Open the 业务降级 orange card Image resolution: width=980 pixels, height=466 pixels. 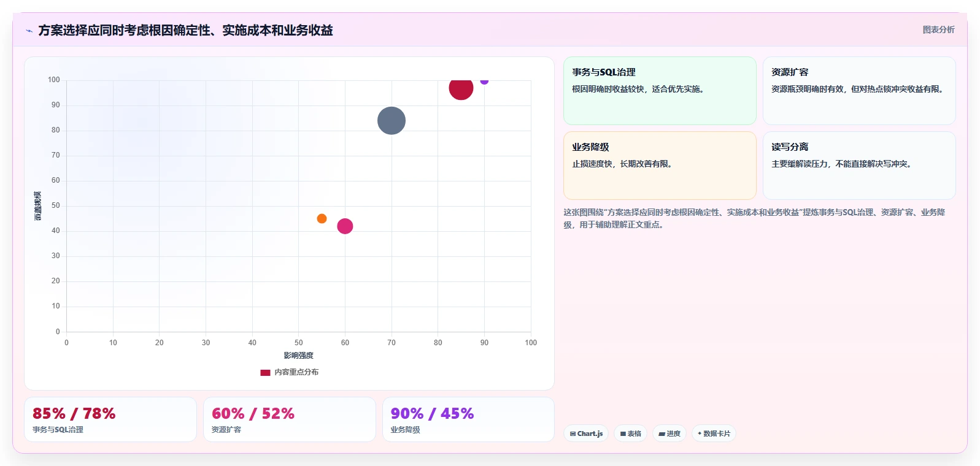coord(660,166)
